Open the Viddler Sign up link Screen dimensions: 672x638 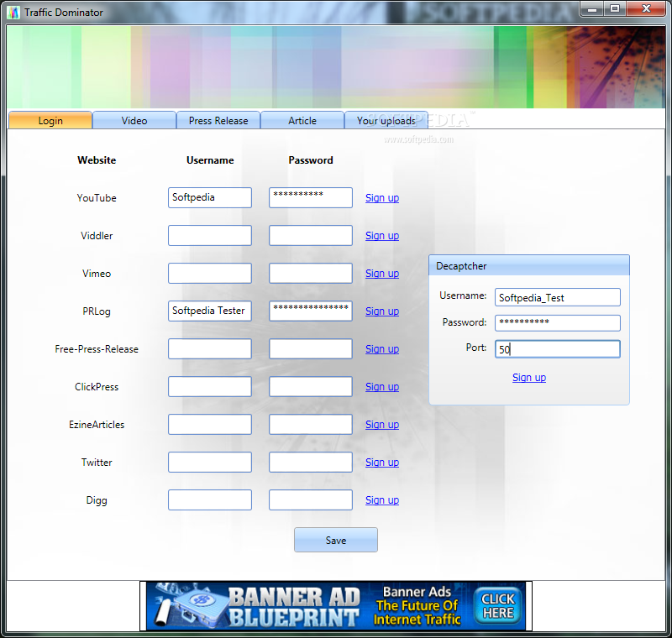(x=382, y=236)
